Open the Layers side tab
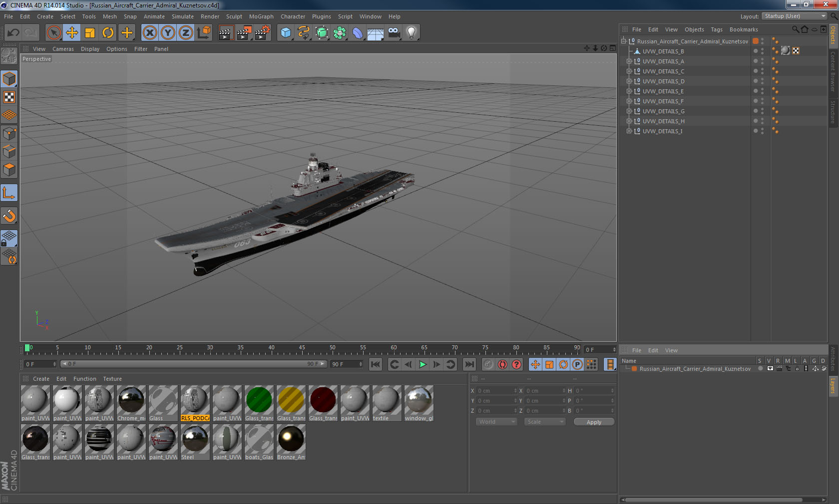 point(833,386)
